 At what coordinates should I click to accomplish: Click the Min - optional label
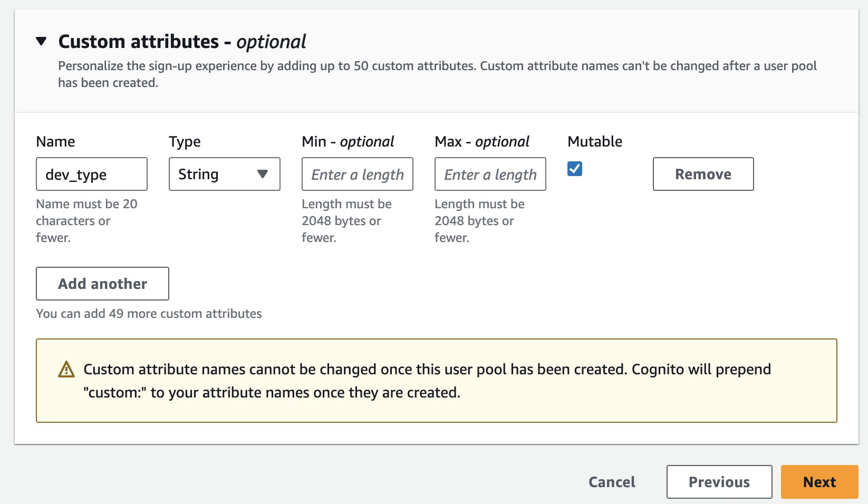click(x=348, y=141)
